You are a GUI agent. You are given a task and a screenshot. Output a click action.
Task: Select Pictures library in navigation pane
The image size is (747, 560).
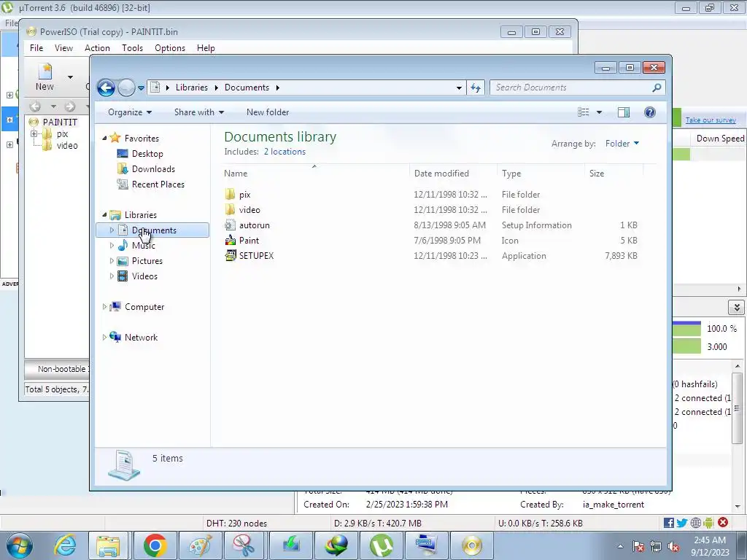(147, 261)
